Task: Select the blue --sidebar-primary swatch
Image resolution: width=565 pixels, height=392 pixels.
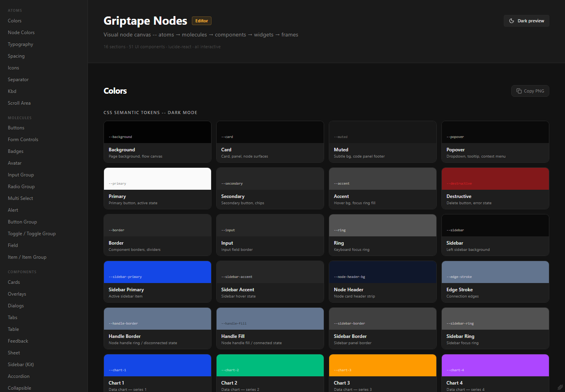Action: click(157, 272)
